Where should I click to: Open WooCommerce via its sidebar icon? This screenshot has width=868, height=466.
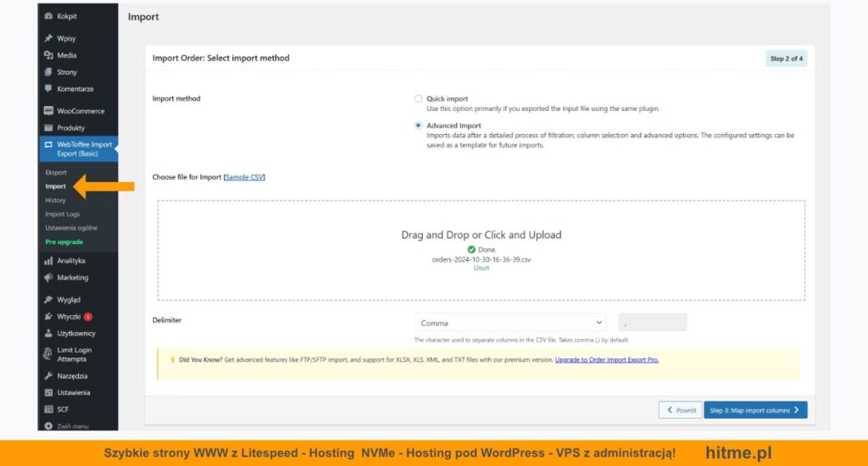pyautogui.click(x=48, y=111)
